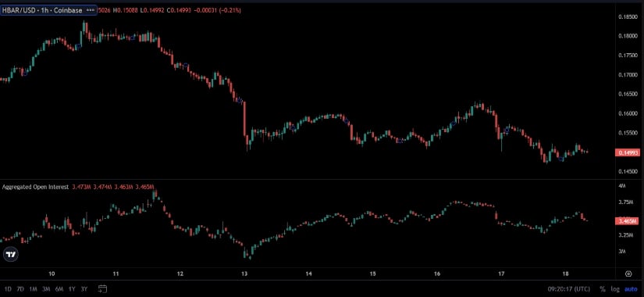
Task: Click date label 13 on time axis
Action: 244,274
